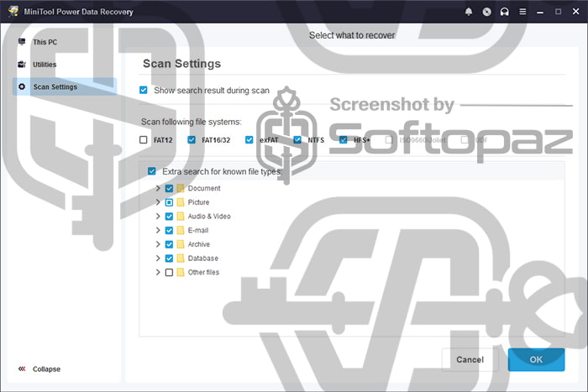The height and width of the screenshot is (392, 588).
Task: Uncheck the NTFS checkbox
Action: 297,140
